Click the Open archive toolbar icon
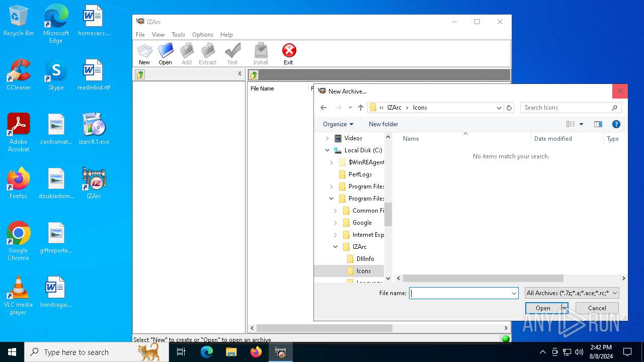644x362 pixels. click(x=166, y=54)
